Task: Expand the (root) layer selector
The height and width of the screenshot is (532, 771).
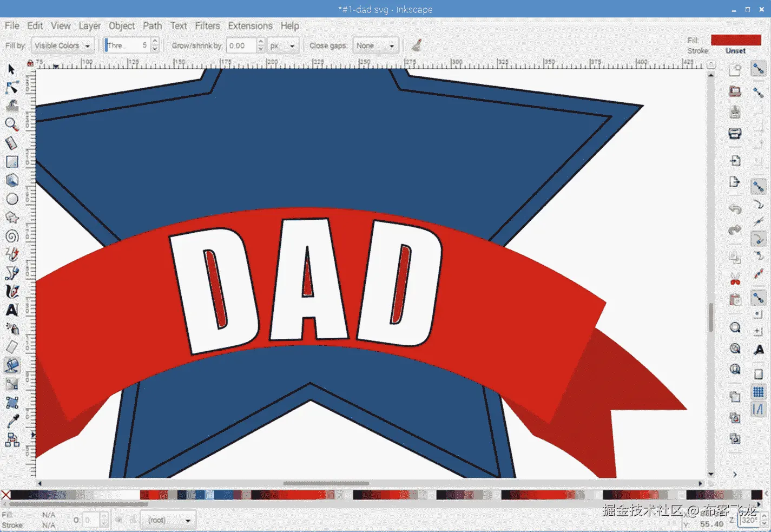Action: click(x=169, y=520)
